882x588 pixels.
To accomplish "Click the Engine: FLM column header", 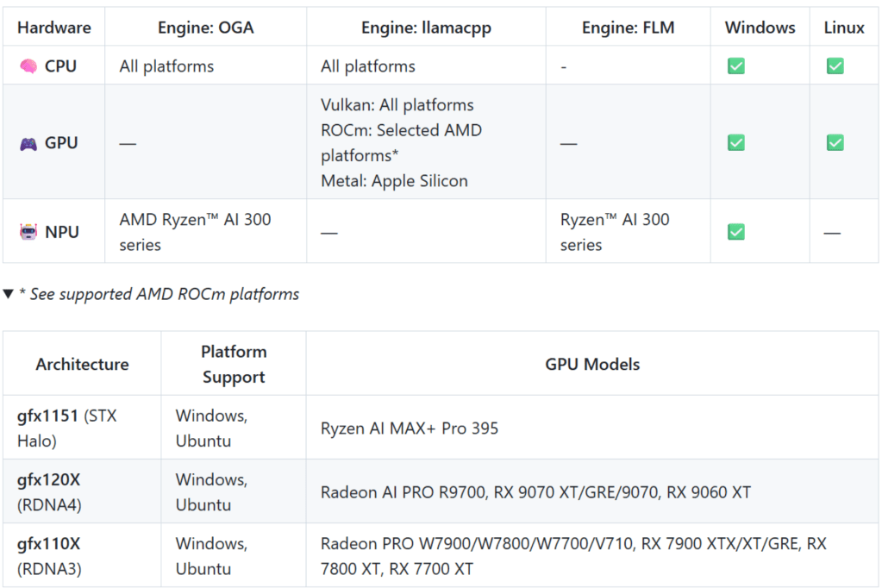I will 628,28.
